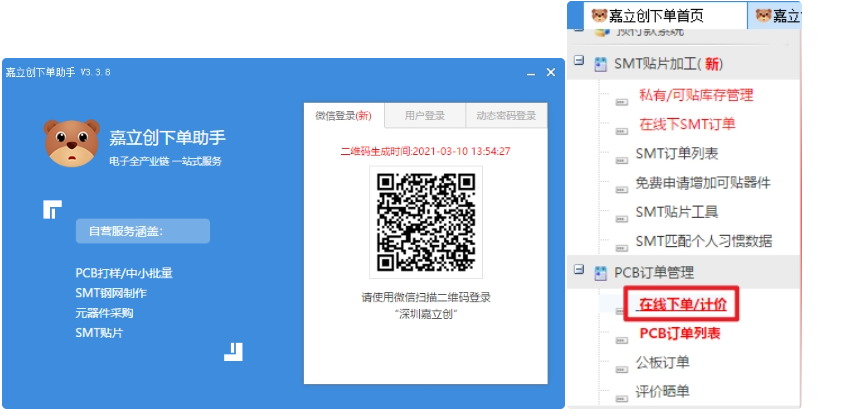845x418 pixels.
Task: Minimize the 嘉立创下单助手 login window
Action: click(531, 73)
